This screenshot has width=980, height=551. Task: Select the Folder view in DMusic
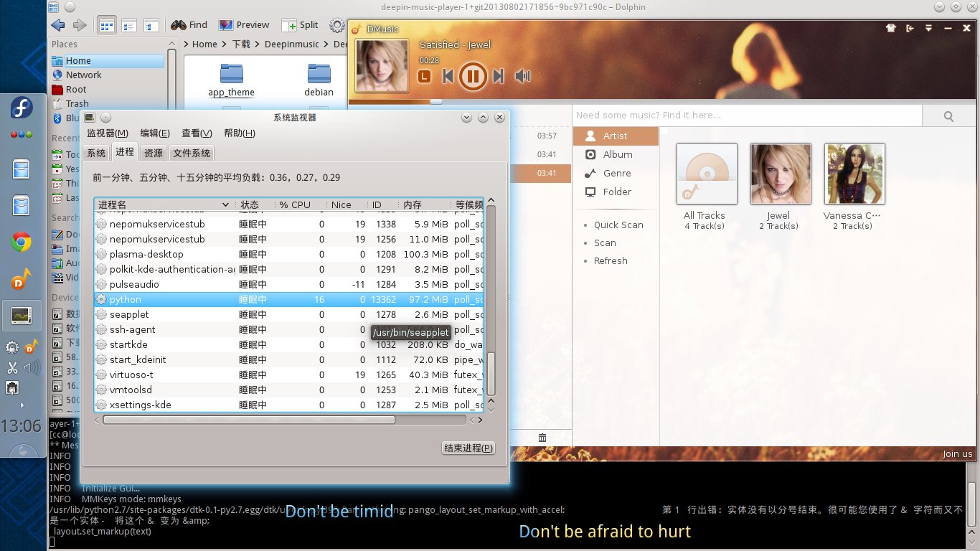click(616, 192)
